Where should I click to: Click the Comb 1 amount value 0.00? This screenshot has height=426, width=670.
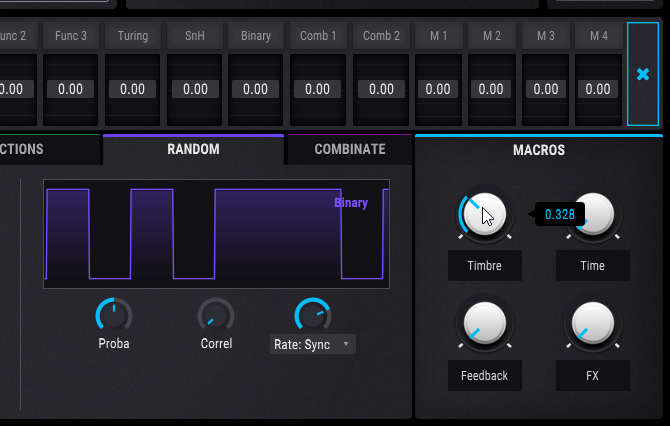(317, 89)
